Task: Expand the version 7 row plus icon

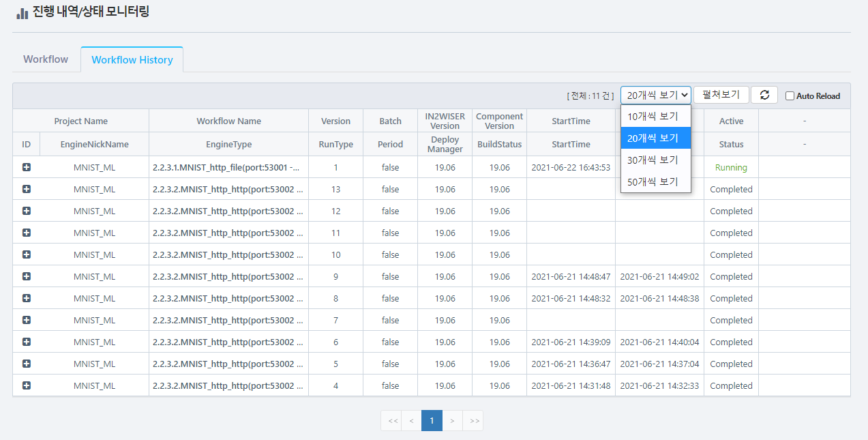Action: [x=27, y=320]
